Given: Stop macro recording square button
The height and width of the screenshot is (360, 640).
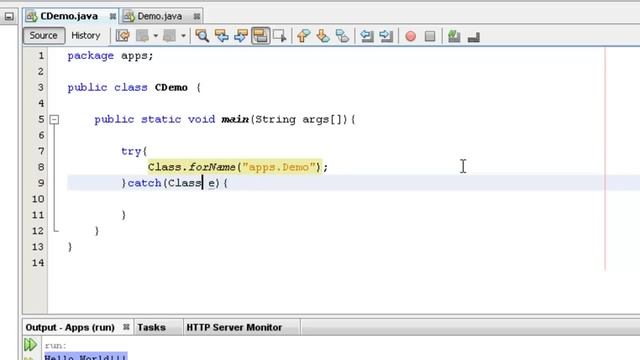Looking at the screenshot, I should 430,36.
